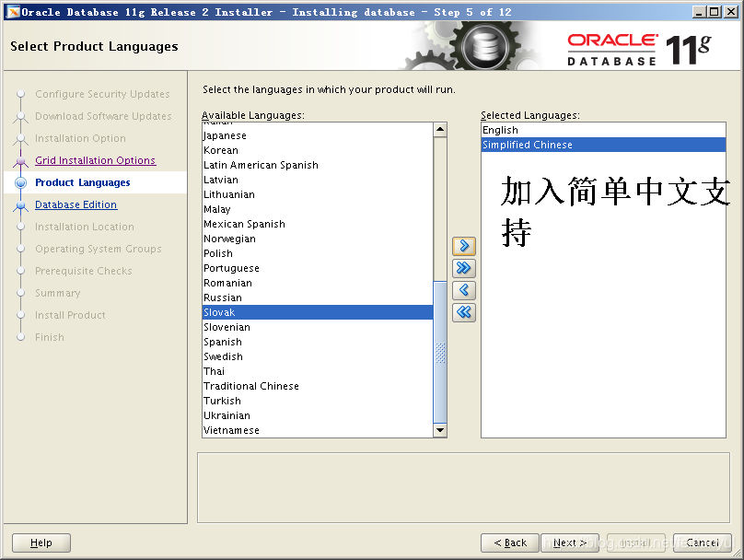744x560 pixels.
Task: Remove all languages with double left arrow
Action: (x=463, y=312)
